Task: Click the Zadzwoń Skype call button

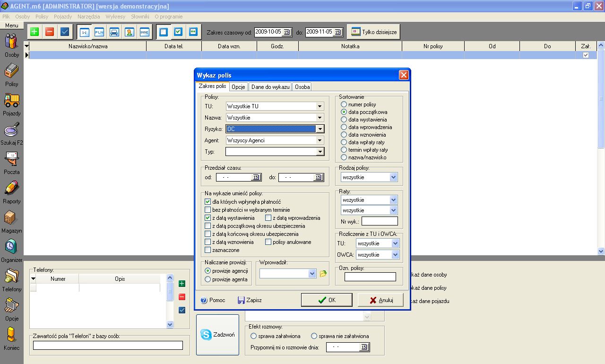Action: 218,335
